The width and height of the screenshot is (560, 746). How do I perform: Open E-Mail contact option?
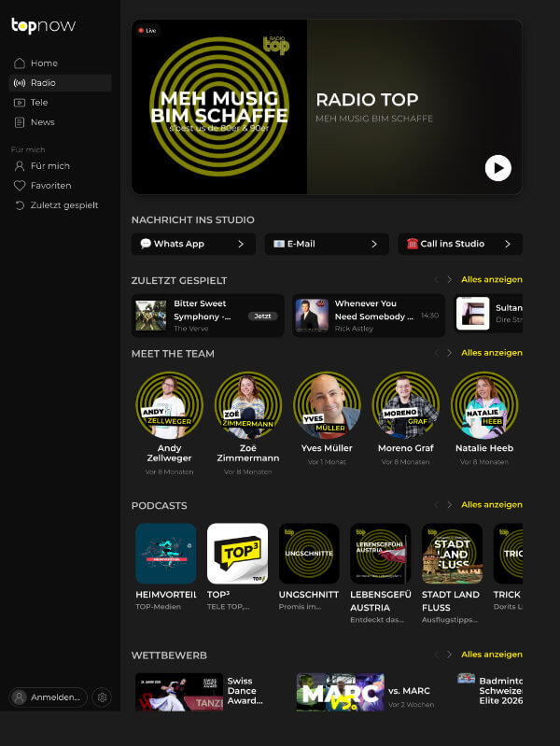coord(327,244)
